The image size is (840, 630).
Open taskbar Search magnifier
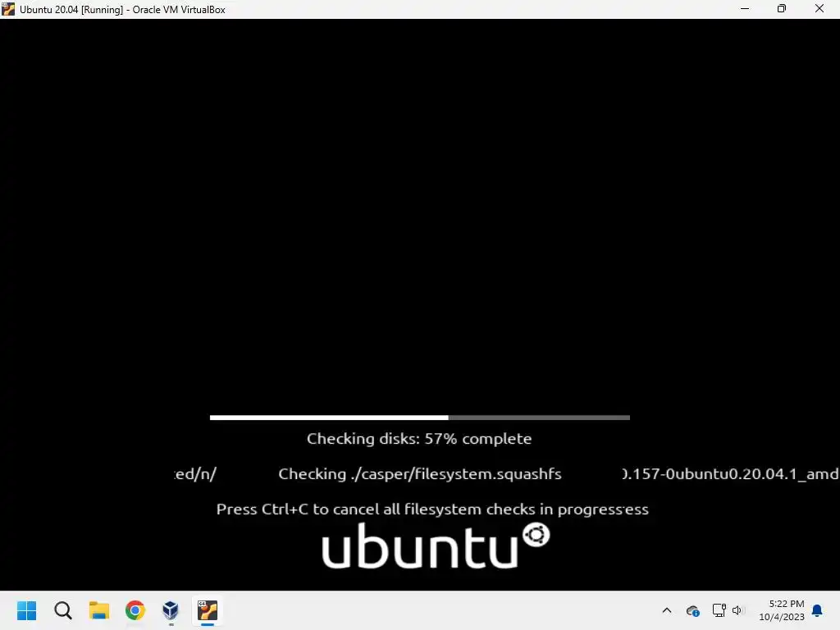click(62, 610)
